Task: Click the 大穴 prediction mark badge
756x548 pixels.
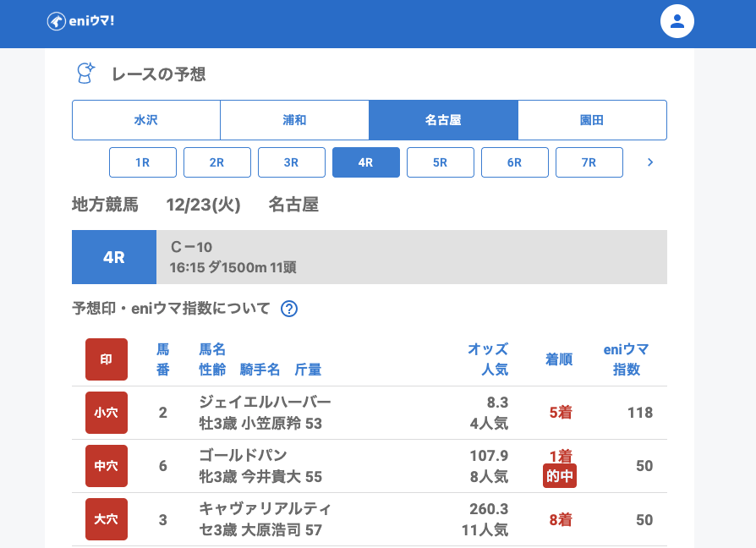Action: tap(107, 519)
